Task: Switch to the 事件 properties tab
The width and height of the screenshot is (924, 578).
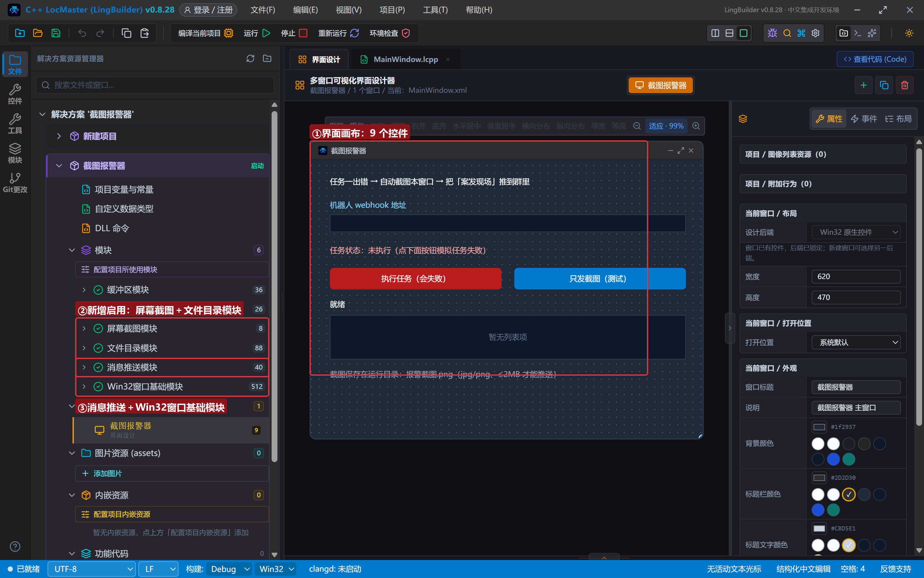Action: pyautogui.click(x=864, y=118)
